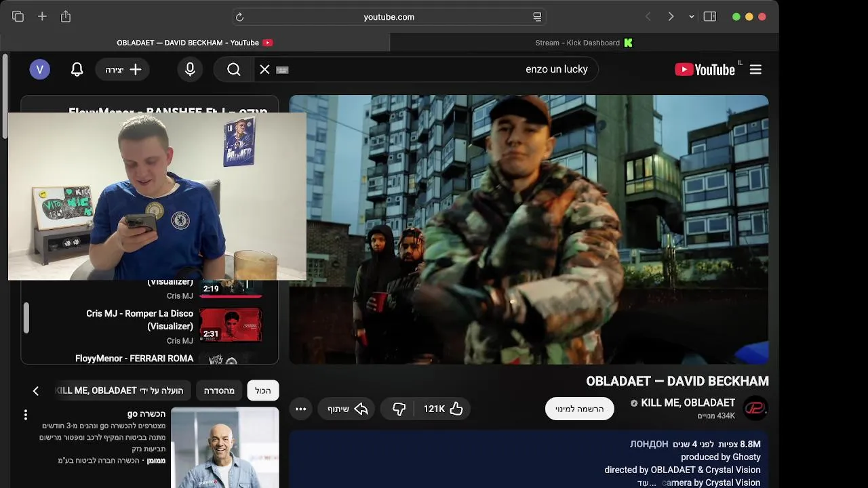Image resolution: width=868 pixels, height=488 pixels.
Task: Open toolbar dropdown chevron next to forward arrow
Action: click(691, 17)
